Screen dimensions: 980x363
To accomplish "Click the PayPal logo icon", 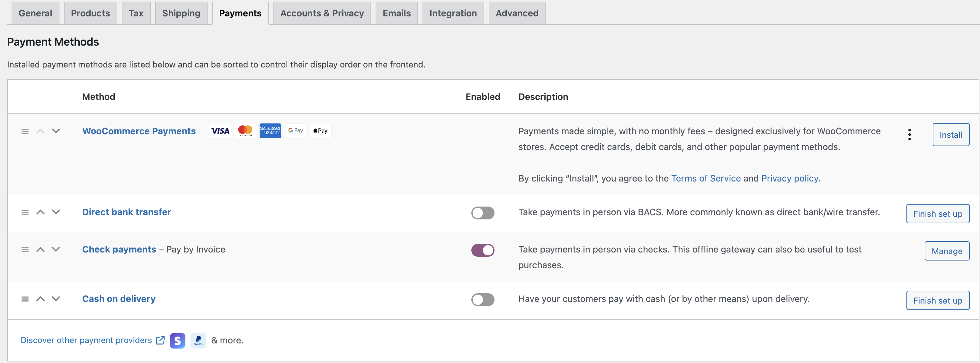I will tap(198, 341).
